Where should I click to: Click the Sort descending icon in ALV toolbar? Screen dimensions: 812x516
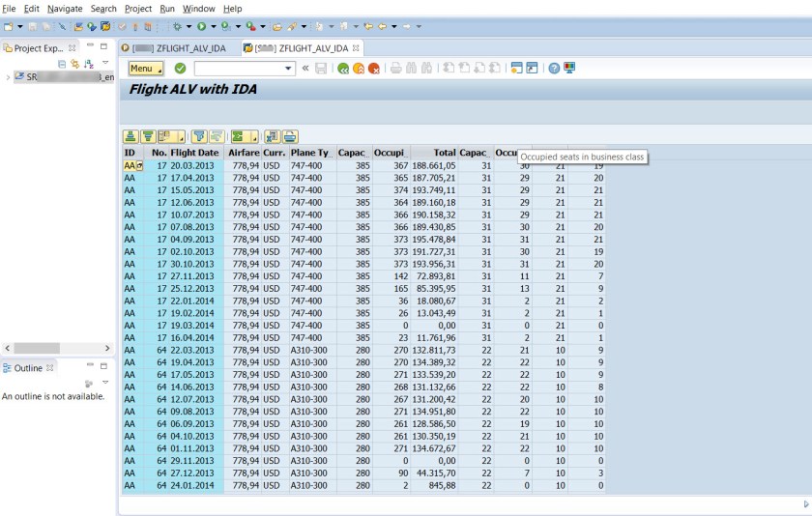(x=148, y=137)
